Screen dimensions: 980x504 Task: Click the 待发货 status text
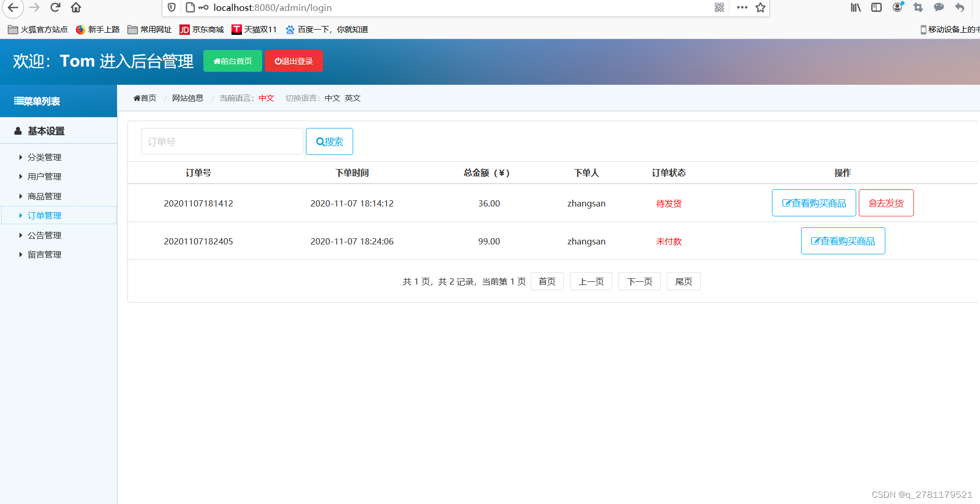[669, 203]
